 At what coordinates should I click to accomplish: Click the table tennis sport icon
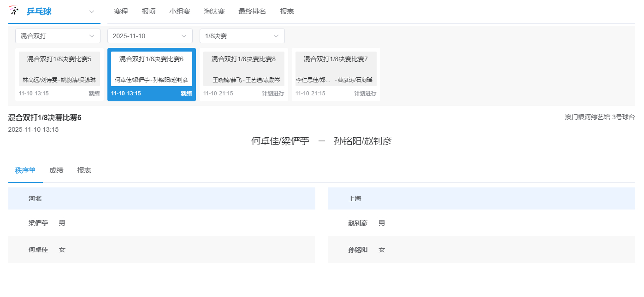(x=13, y=10)
